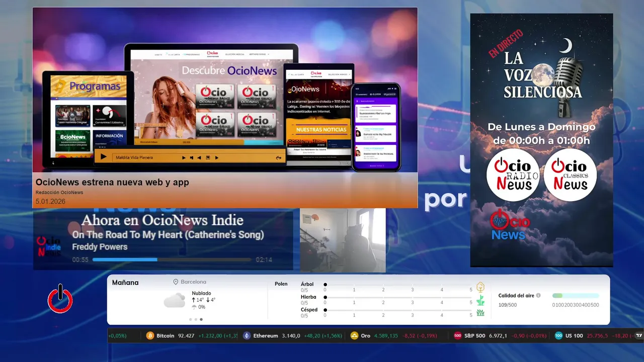Click 'Calidad del aire' label

tap(516, 296)
